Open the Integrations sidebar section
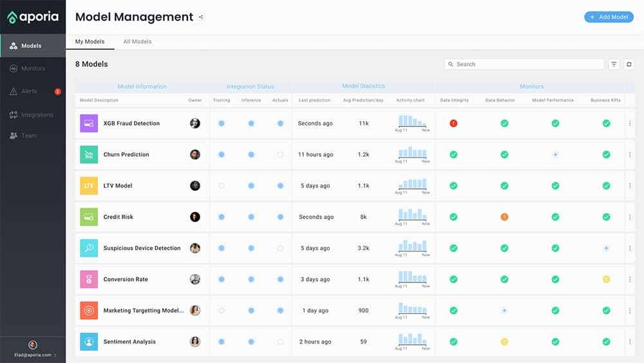The height and width of the screenshot is (363, 644). [33, 115]
